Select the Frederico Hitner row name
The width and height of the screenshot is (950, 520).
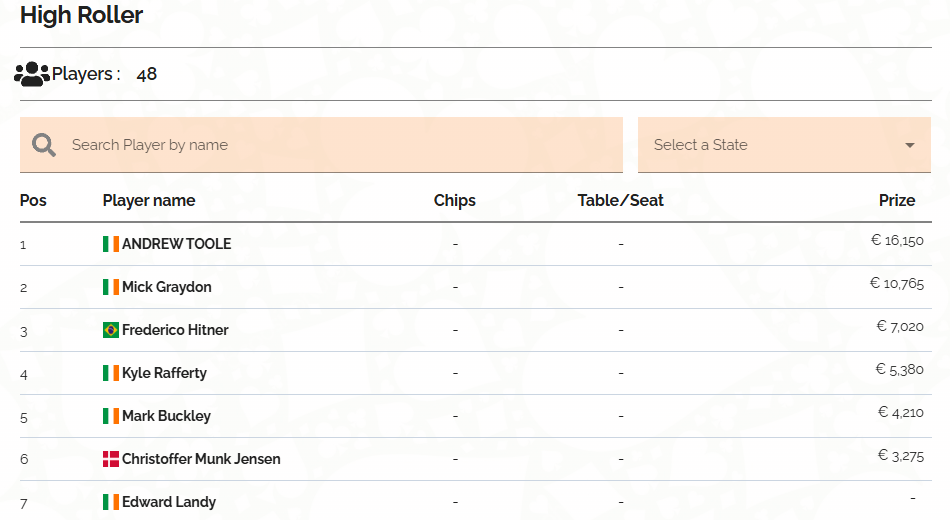[x=175, y=330]
